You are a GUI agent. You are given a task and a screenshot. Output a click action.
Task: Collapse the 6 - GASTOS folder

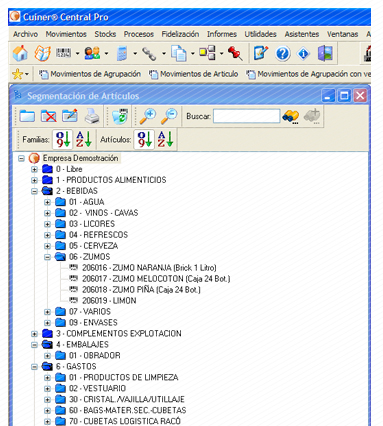34,367
